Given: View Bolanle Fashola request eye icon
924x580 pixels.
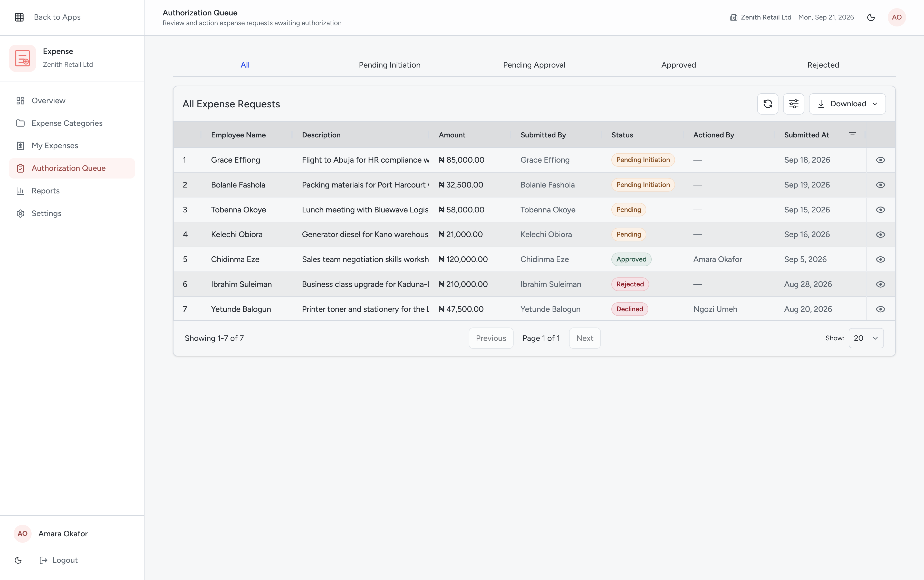Looking at the screenshot, I should [881, 185].
